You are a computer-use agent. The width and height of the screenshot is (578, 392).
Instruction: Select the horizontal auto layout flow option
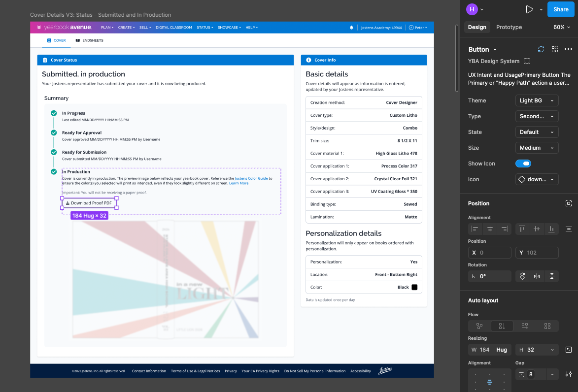[x=525, y=326]
